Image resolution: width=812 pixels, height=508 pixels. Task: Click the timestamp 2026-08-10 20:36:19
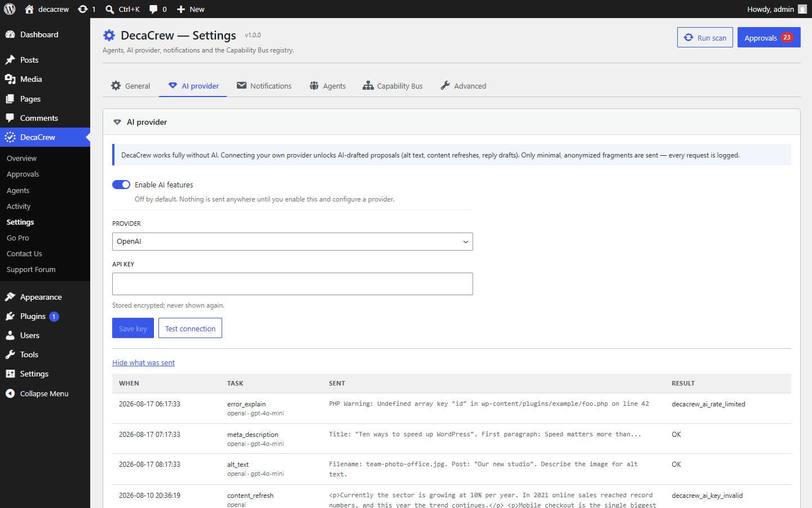[149, 496]
